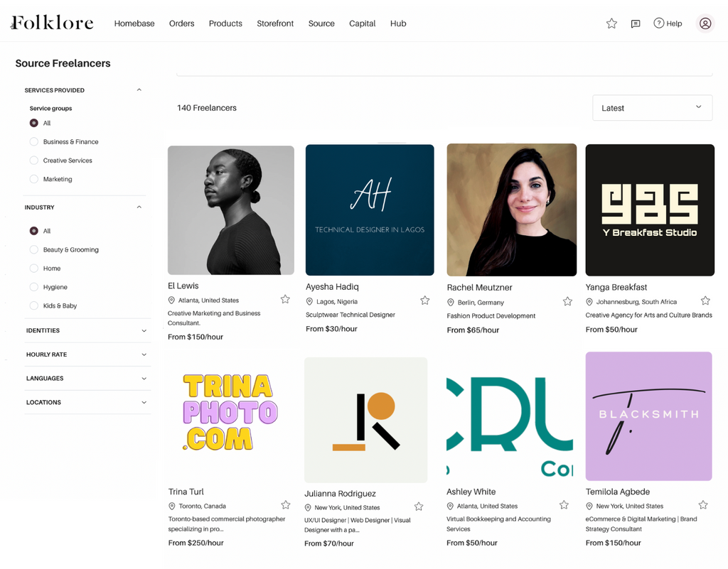The image size is (728, 569).
Task: Star Ayesha Hadiq's freelancer card
Action: click(x=425, y=300)
